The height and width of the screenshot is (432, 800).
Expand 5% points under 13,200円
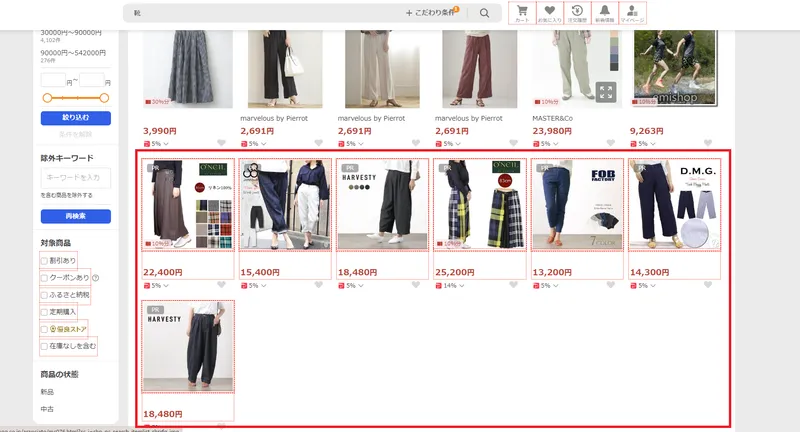546,286
